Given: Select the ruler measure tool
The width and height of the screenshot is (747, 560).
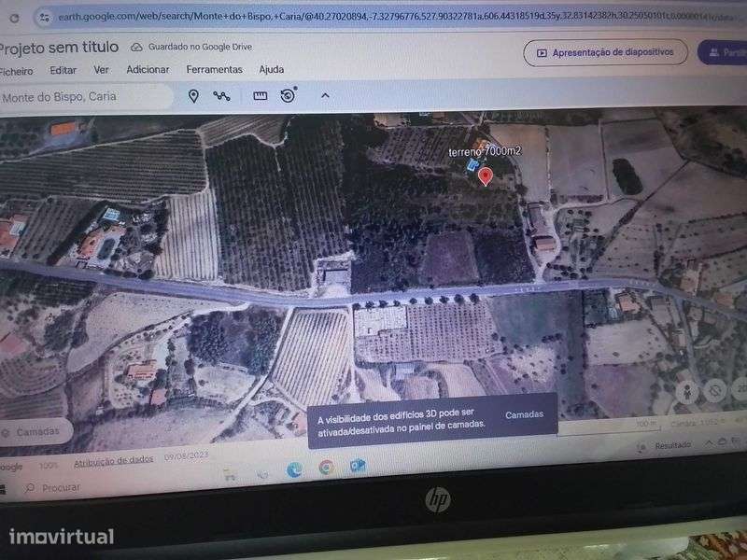Looking at the screenshot, I should coord(261,96).
